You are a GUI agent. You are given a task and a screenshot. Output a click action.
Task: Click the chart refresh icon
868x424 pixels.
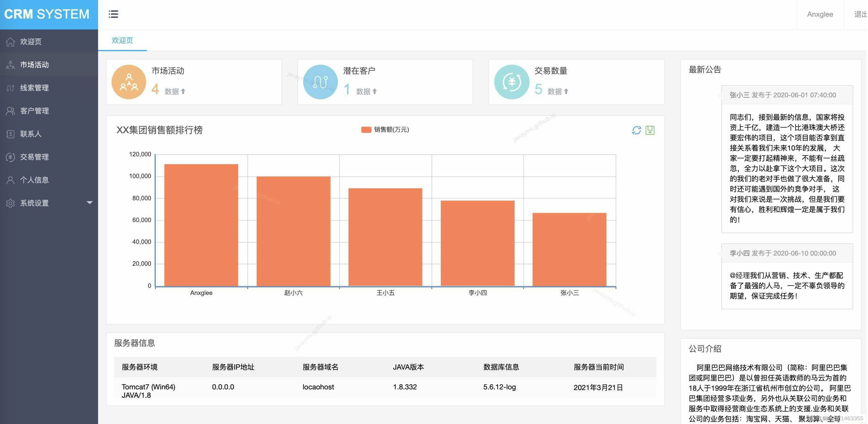coord(636,130)
